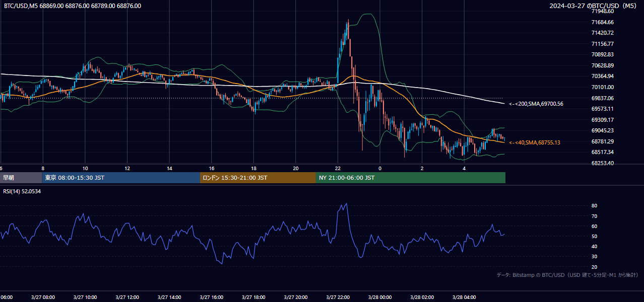
Task: Click the '<-<200,SMA,69700.56' indicator label
Action: [x=536, y=104]
